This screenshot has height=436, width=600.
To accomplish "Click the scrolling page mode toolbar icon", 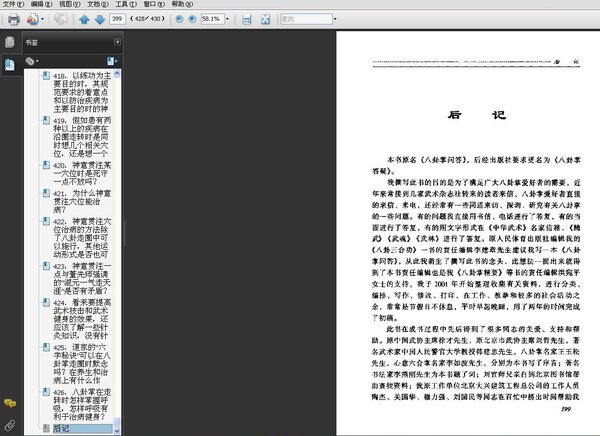I will (x=247, y=19).
